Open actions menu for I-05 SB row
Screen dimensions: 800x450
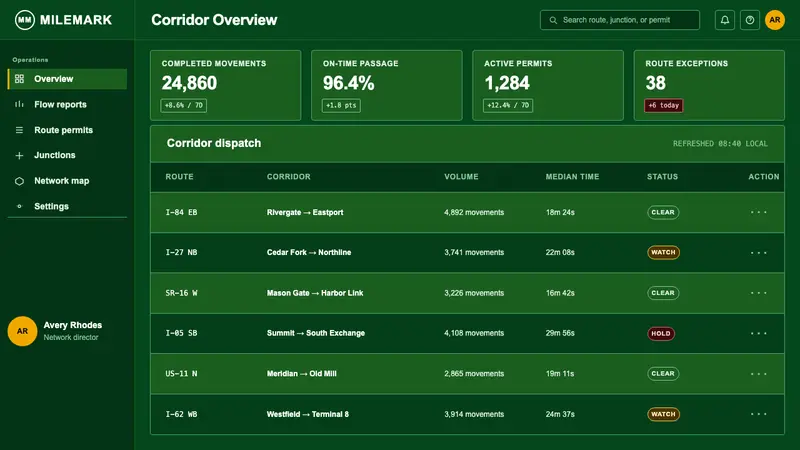tap(759, 333)
